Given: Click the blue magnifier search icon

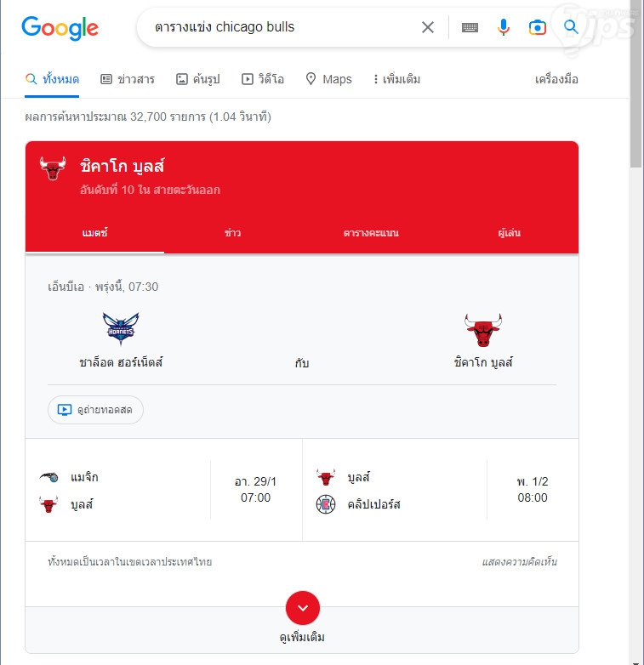Looking at the screenshot, I should point(571,27).
